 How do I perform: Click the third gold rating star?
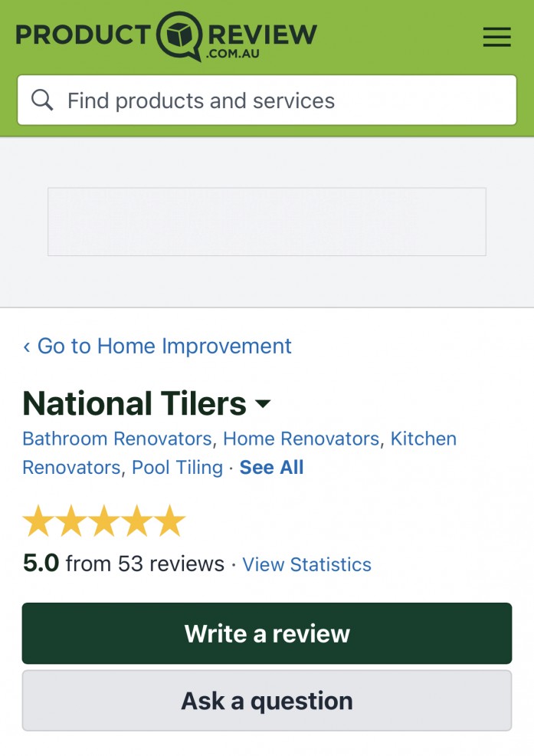coord(104,521)
